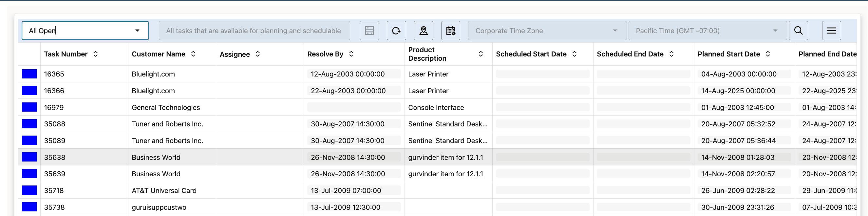
Task: Click the Planned Start Date header
Action: [x=728, y=54]
